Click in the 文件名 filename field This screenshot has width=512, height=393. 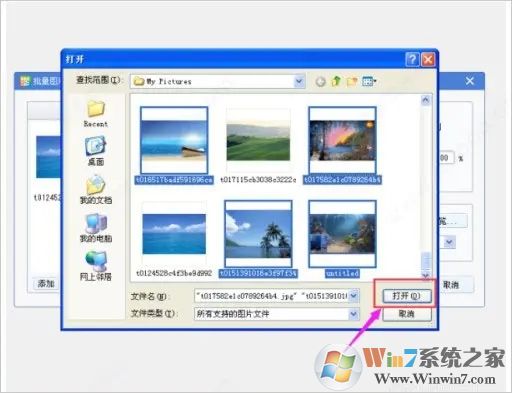[271, 296]
